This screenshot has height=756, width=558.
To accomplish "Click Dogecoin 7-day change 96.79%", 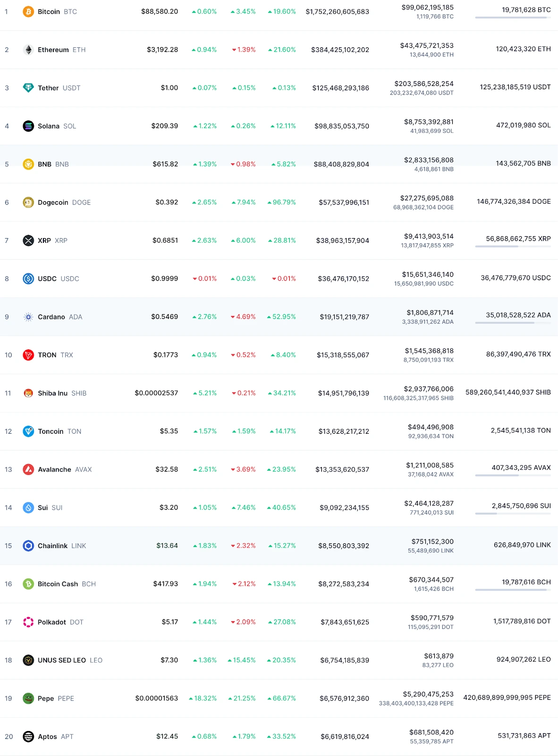I will click(x=282, y=202).
